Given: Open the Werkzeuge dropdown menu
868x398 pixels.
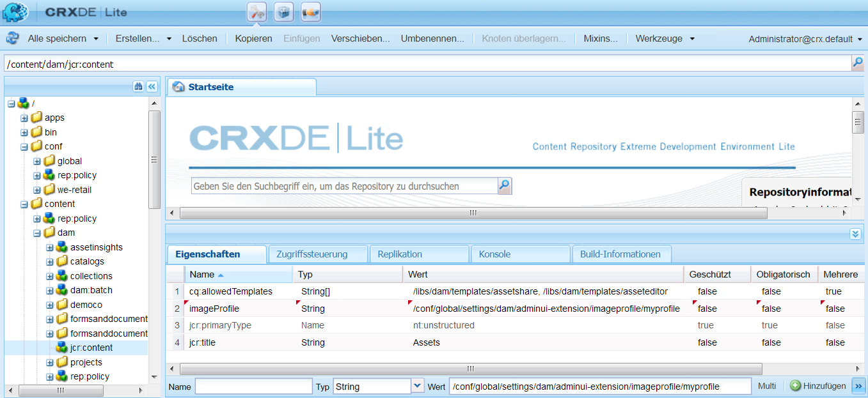Looking at the screenshot, I should (x=665, y=38).
